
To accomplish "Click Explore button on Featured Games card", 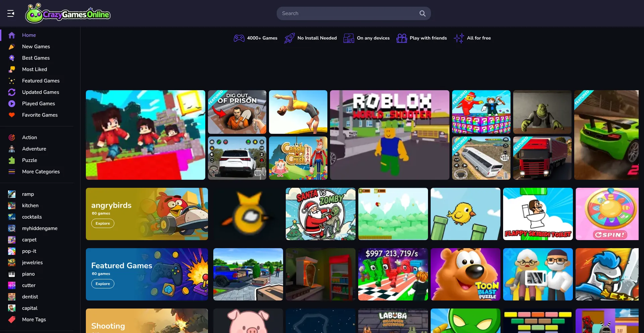I will (x=103, y=284).
